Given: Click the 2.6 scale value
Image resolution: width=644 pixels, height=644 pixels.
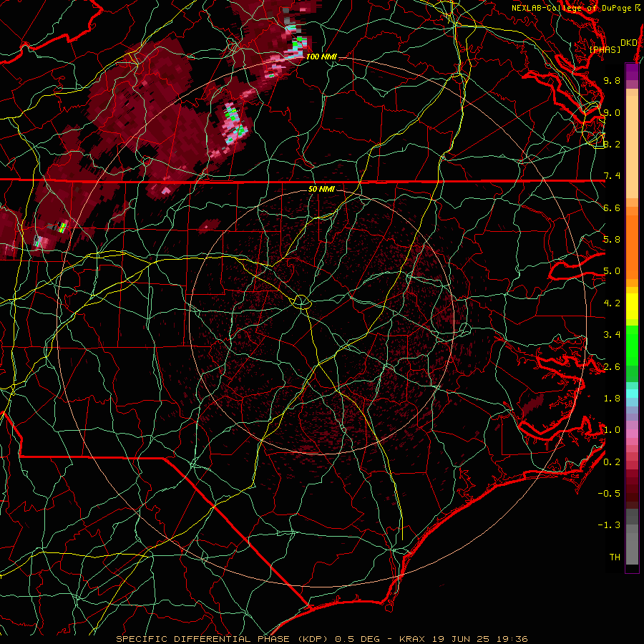Looking at the screenshot, I should coord(612,367).
